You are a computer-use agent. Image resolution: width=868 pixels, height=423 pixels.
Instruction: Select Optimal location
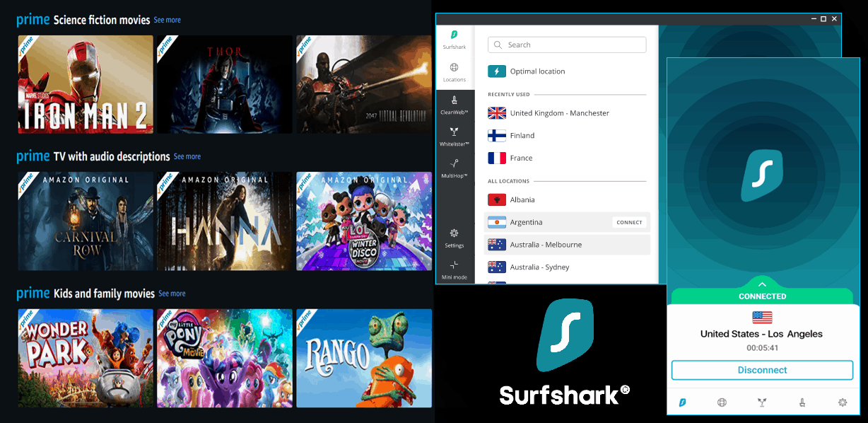point(567,71)
